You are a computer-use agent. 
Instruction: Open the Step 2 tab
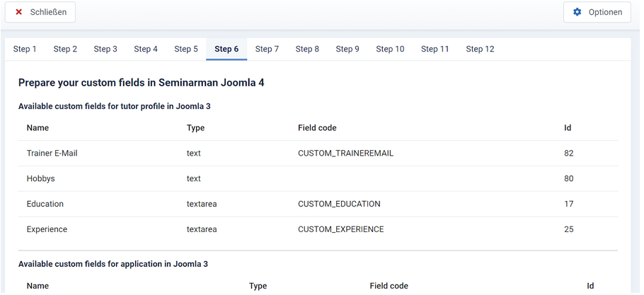pyautogui.click(x=65, y=49)
